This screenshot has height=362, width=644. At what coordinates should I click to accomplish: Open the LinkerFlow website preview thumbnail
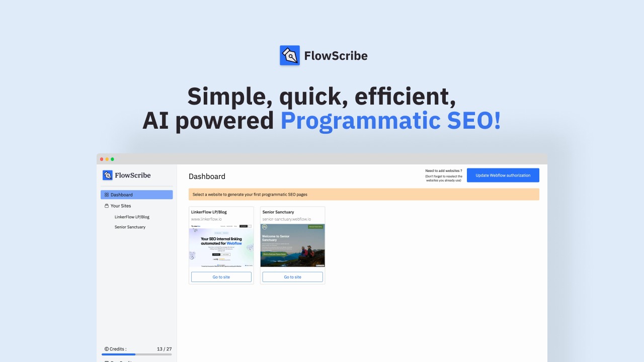221,245
